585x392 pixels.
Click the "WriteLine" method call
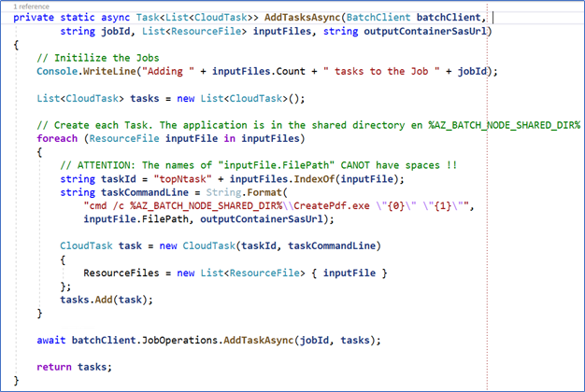(x=109, y=71)
